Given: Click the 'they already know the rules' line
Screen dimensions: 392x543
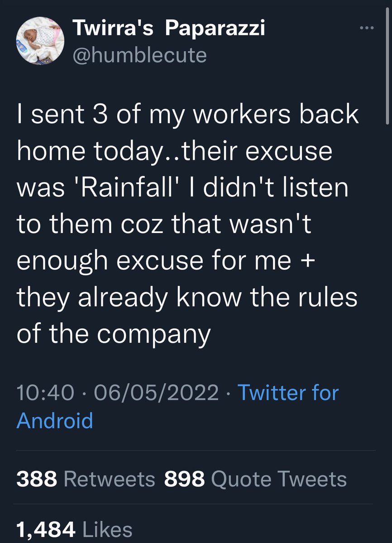Looking at the screenshot, I should (x=187, y=297).
